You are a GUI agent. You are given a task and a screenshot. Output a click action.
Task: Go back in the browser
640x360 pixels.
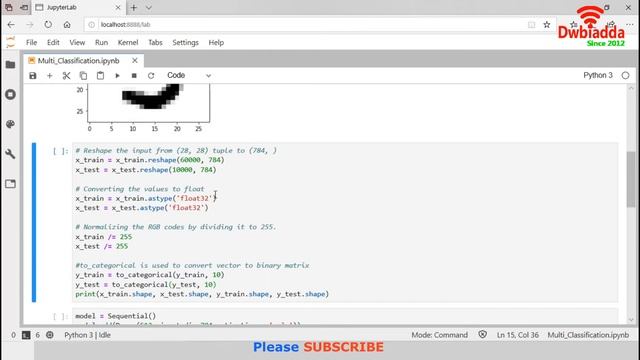click(11, 25)
